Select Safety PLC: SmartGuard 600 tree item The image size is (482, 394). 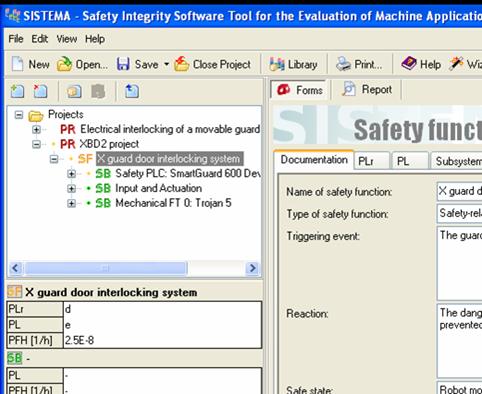(x=188, y=173)
